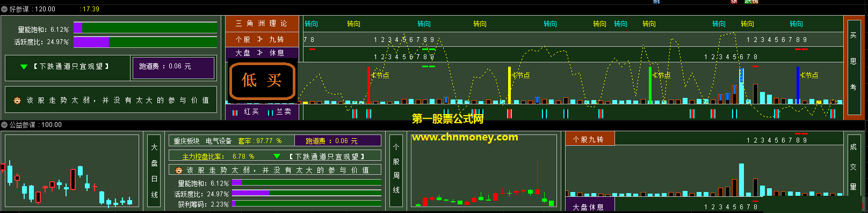
Task: Click the blue 节点 vertical marker
Action: pos(798,84)
